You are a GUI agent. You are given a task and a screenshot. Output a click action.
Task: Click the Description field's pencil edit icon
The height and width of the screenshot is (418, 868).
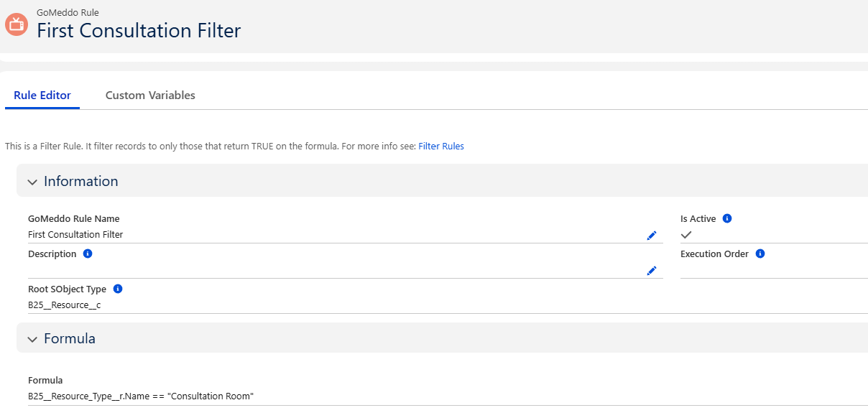tap(651, 270)
